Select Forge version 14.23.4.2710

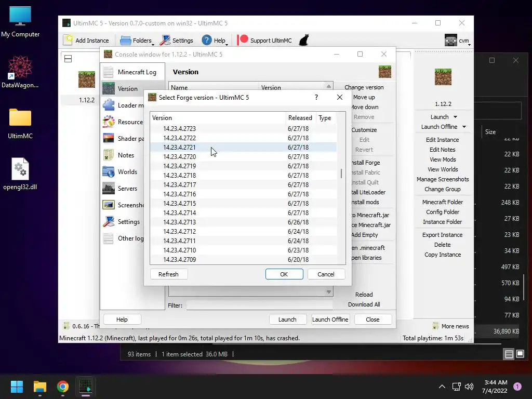pyautogui.click(x=243, y=250)
